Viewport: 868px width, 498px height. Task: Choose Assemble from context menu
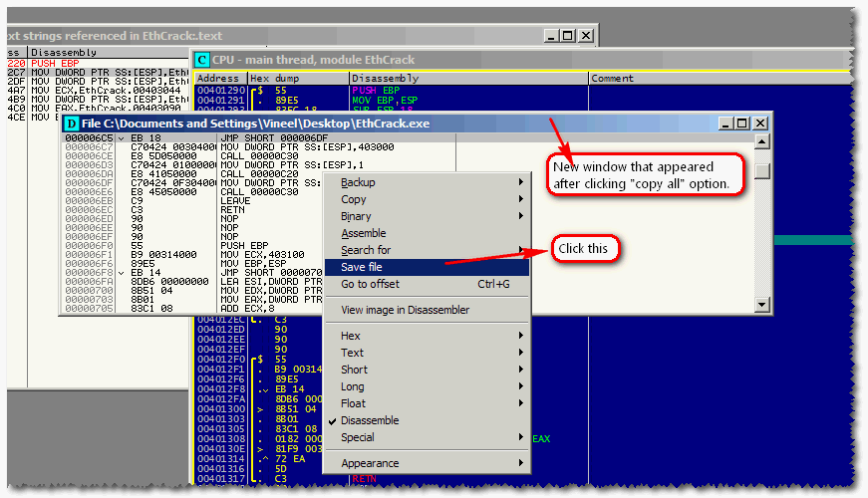tap(427, 233)
